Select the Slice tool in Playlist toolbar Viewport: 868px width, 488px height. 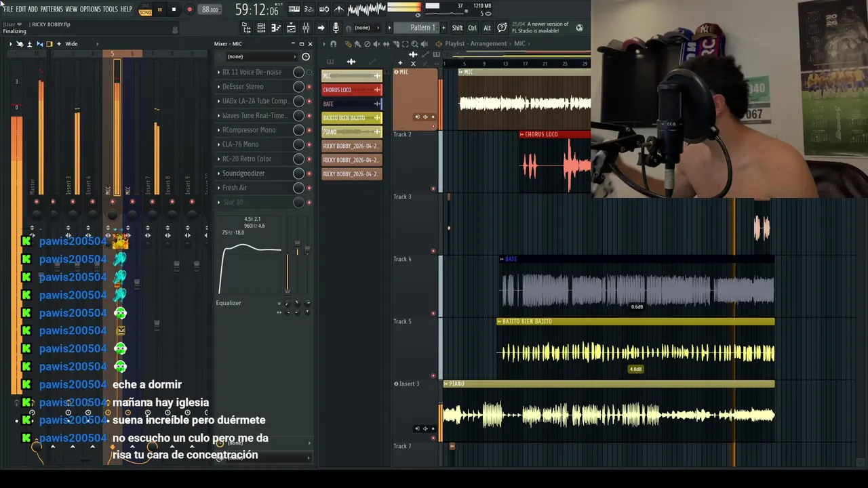click(395, 44)
